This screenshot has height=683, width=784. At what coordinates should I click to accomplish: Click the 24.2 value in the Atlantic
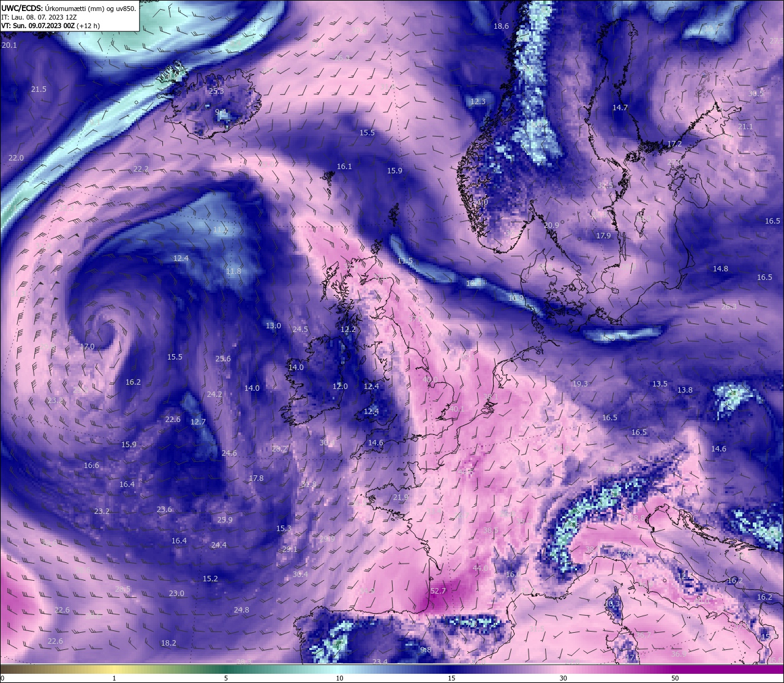[214, 394]
